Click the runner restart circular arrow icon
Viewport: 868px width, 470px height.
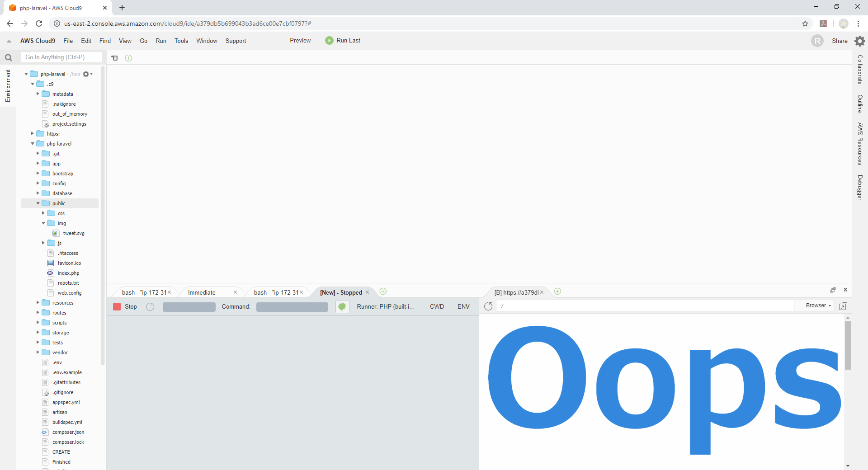point(151,307)
